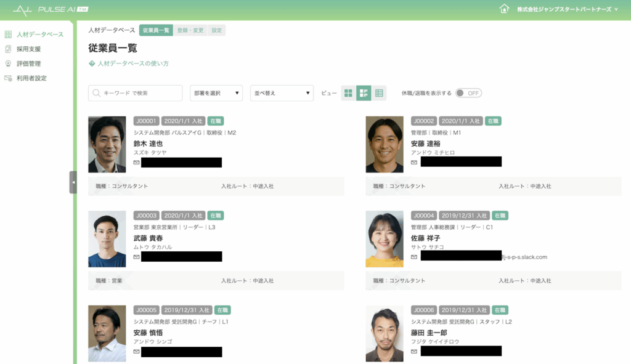The width and height of the screenshot is (631, 364).
Task: Open the 評価管理 sidebar icon
Action: (x=8, y=63)
